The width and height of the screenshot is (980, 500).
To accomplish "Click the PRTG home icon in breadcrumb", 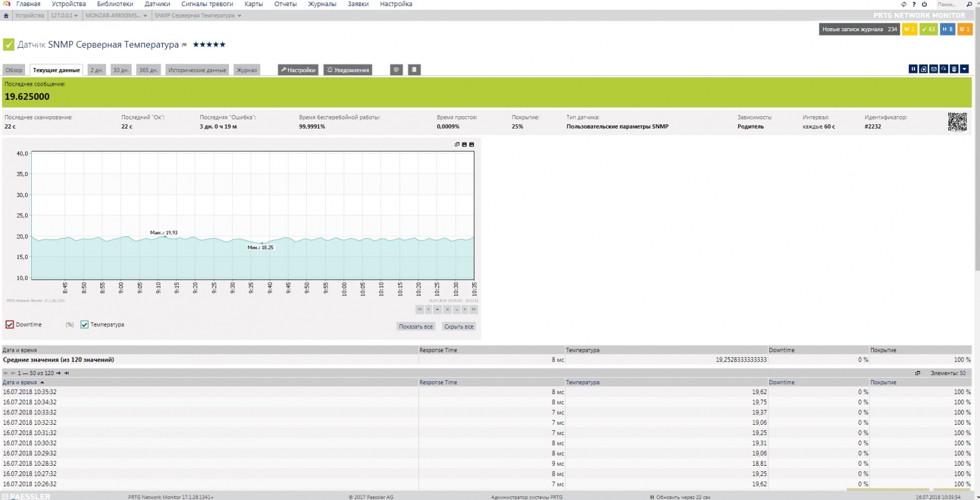I will (x=6, y=15).
